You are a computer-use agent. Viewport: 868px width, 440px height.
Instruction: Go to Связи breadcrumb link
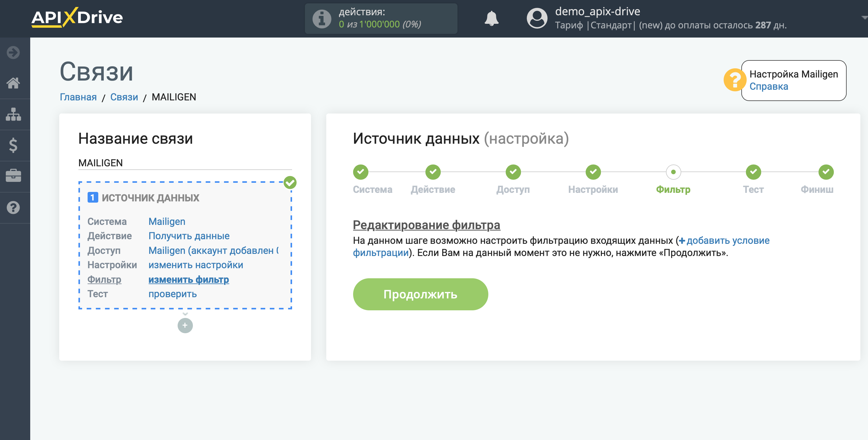tap(124, 97)
